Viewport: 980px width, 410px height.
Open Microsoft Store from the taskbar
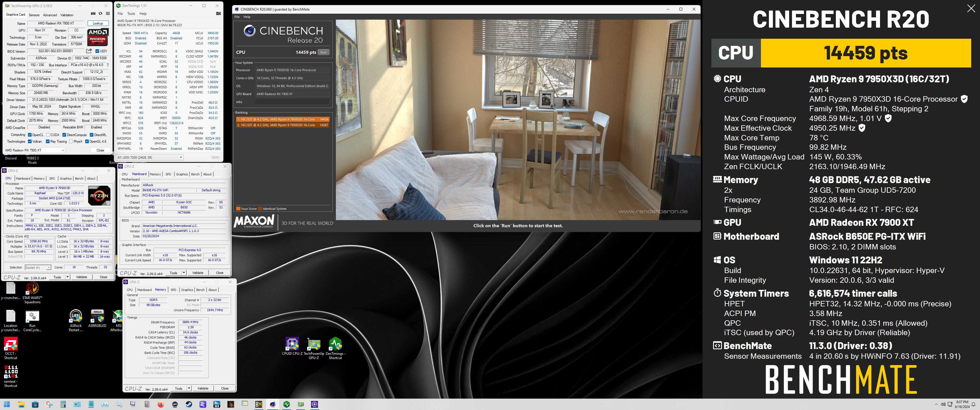[x=35, y=404]
